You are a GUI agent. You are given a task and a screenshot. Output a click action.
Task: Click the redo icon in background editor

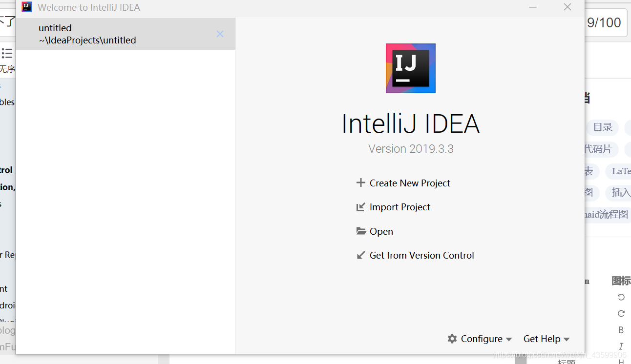pos(621,314)
